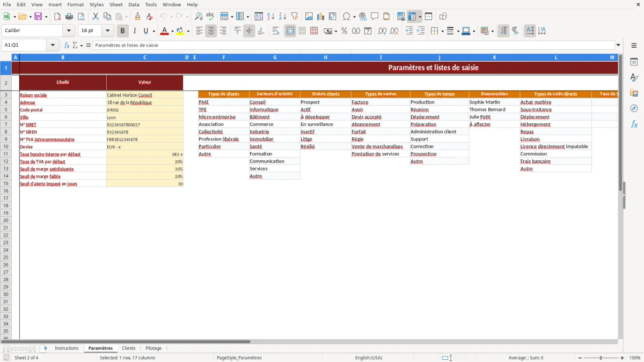Align text to the left
Image resolution: width=644 pixels, height=362 pixels.
(x=199, y=31)
